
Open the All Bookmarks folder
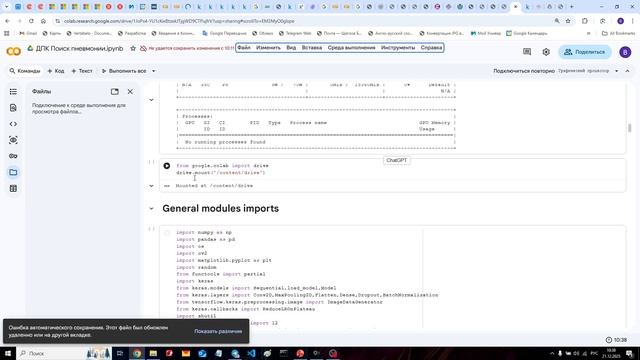[618, 33]
